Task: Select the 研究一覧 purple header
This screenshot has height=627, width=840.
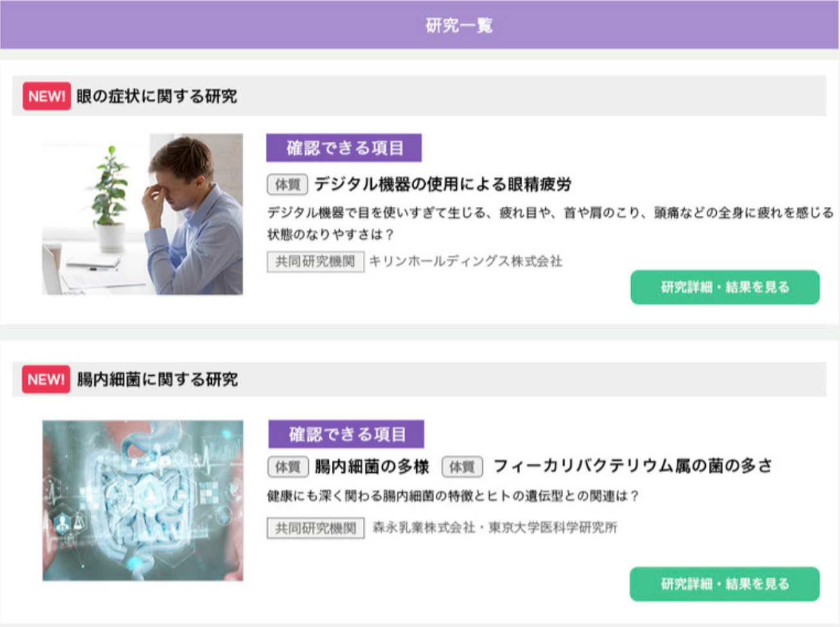Action: click(420, 25)
